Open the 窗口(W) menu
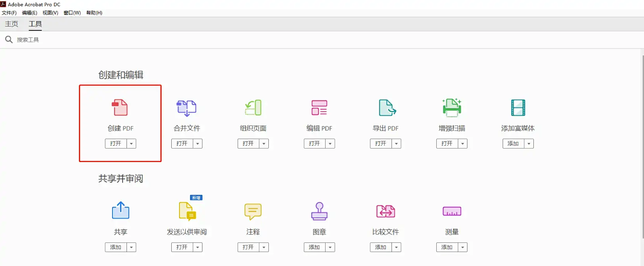This screenshot has width=644, height=266. (x=72, y=13)
